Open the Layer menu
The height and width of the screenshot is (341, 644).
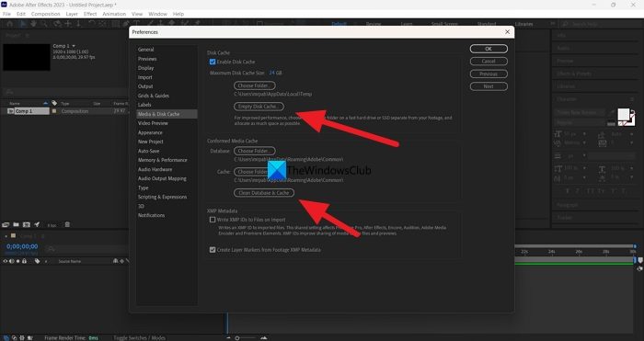[72, 14]
